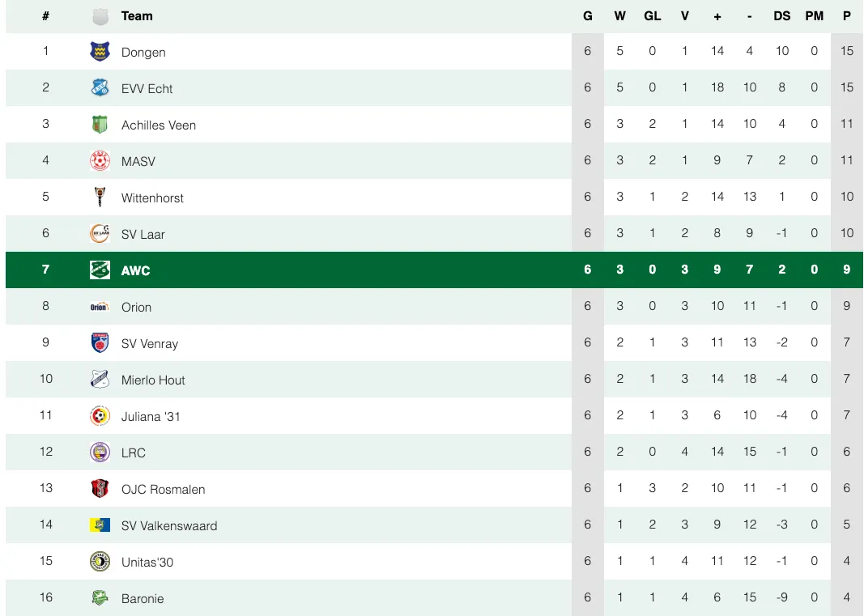Click the P points column header

pos(846,16)
